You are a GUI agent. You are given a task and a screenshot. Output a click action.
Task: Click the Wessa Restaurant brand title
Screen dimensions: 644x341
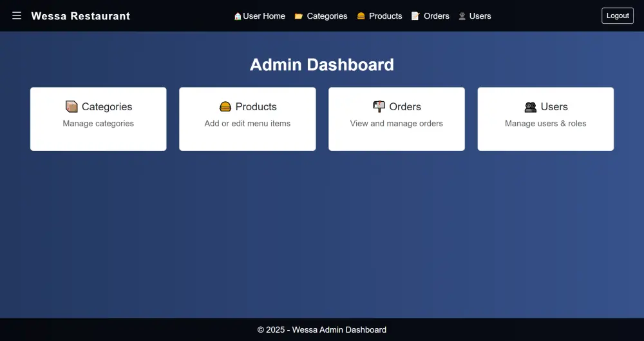[x=80, y=16]
